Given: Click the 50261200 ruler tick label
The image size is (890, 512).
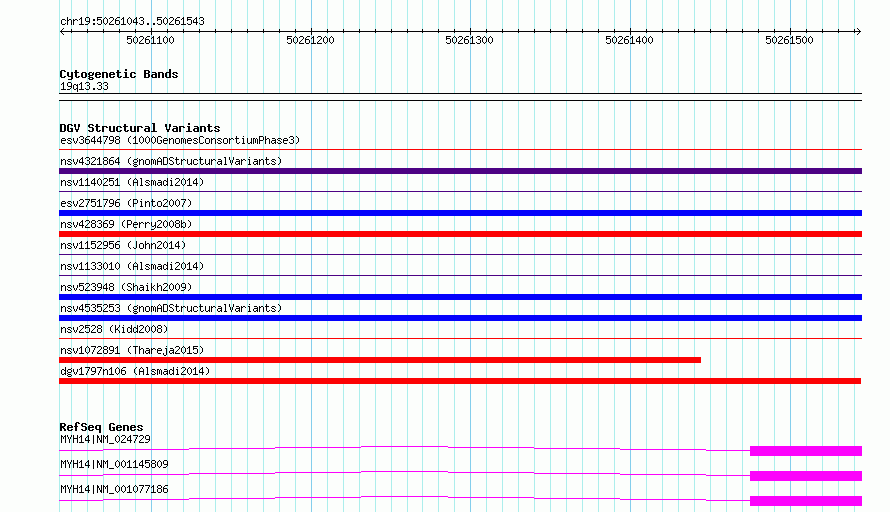Looking at the screenshot, I should tap(310, 40).
